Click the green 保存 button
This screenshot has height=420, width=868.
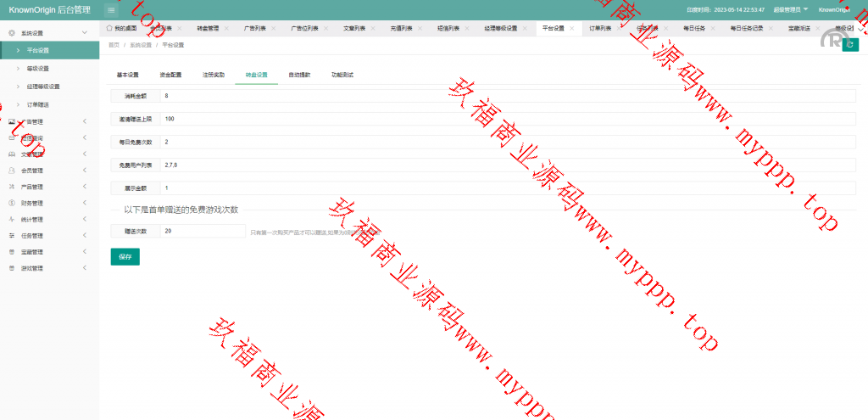tap(125, 256)
